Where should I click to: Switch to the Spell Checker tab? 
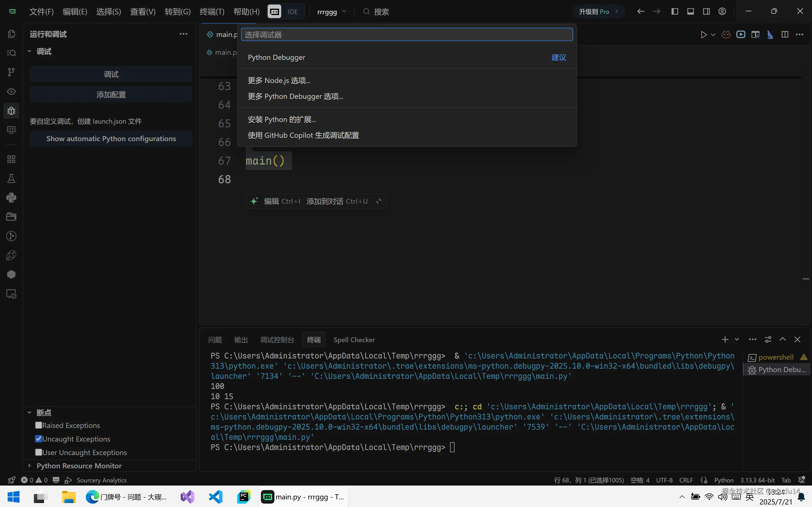pyautogui.click(x=354, y=339)
